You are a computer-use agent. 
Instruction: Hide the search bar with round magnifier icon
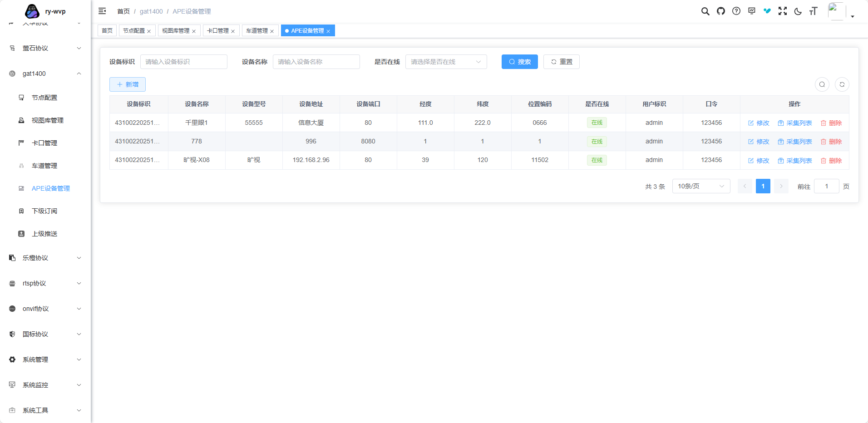click(822, 84)
